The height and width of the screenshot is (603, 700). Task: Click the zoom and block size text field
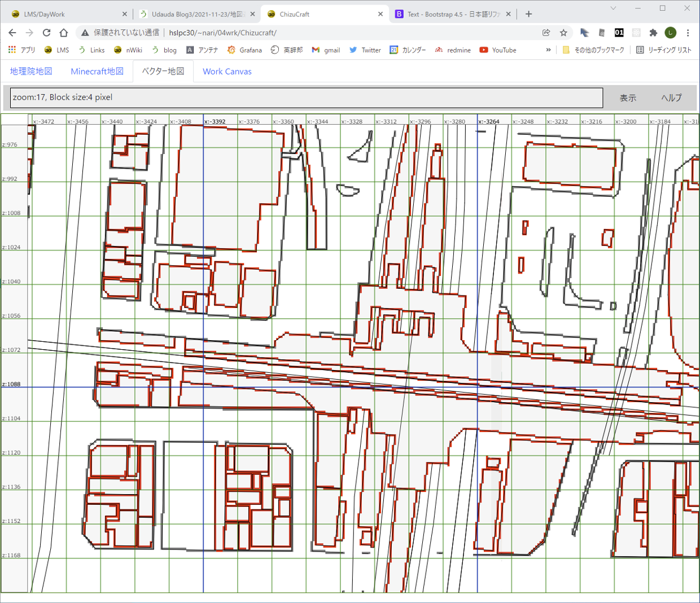coord(306,98)
